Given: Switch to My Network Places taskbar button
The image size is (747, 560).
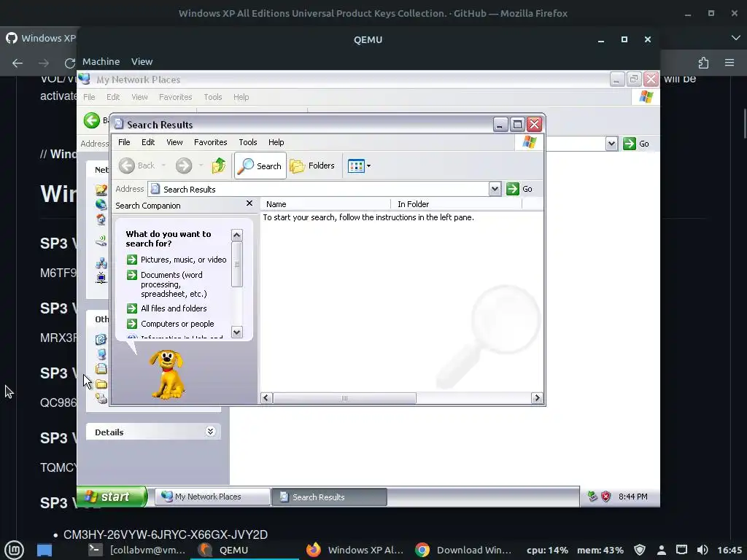Looking at the screenshot, I should [x=212, y=497].
